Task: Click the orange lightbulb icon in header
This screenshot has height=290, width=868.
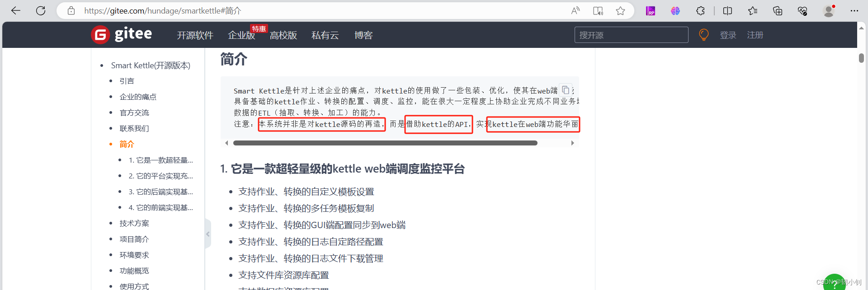Action: coord(704,35)
